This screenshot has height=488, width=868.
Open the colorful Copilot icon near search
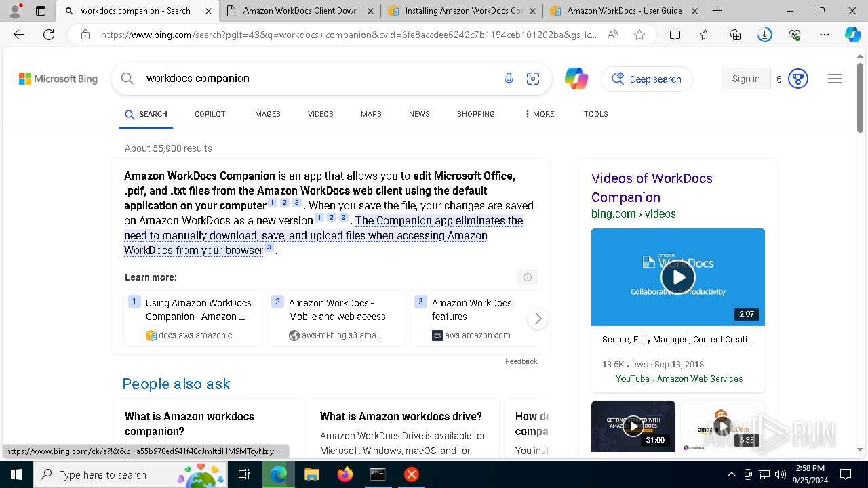point(576,79)
